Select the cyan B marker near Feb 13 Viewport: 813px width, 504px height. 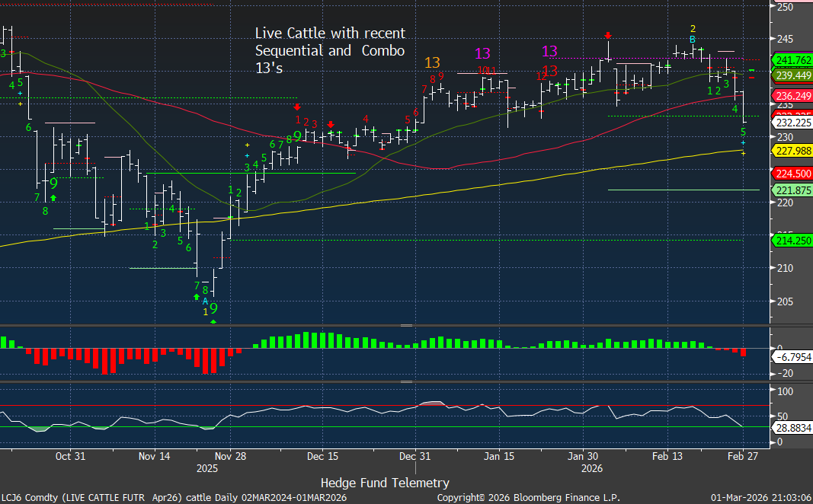click(692, 40)
